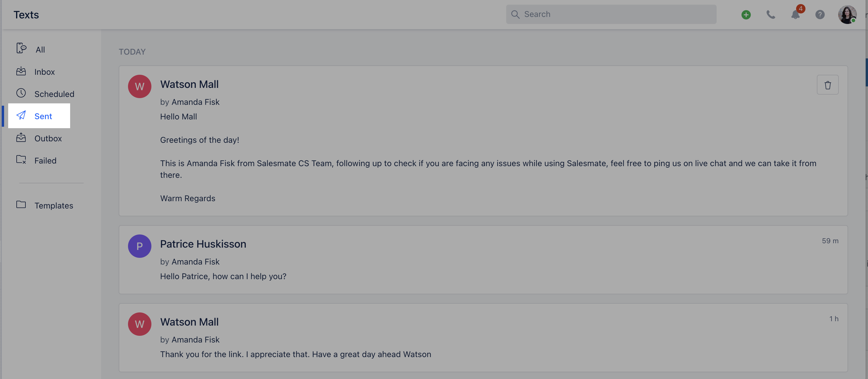Click the Patrice Huskisson avatar circle
The width and height of the screenshot is (868, 379).
click(139, 246)
